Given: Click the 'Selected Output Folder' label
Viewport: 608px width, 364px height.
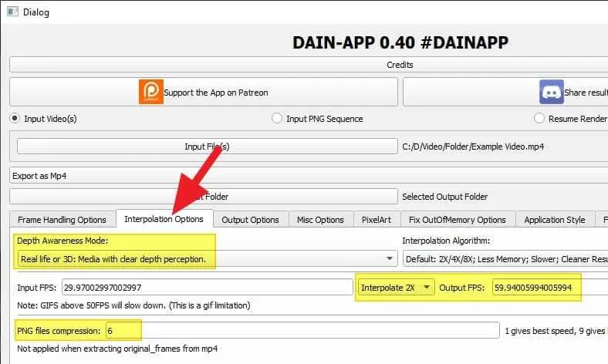Looking at the screenshot, I should tap(444, 197).
